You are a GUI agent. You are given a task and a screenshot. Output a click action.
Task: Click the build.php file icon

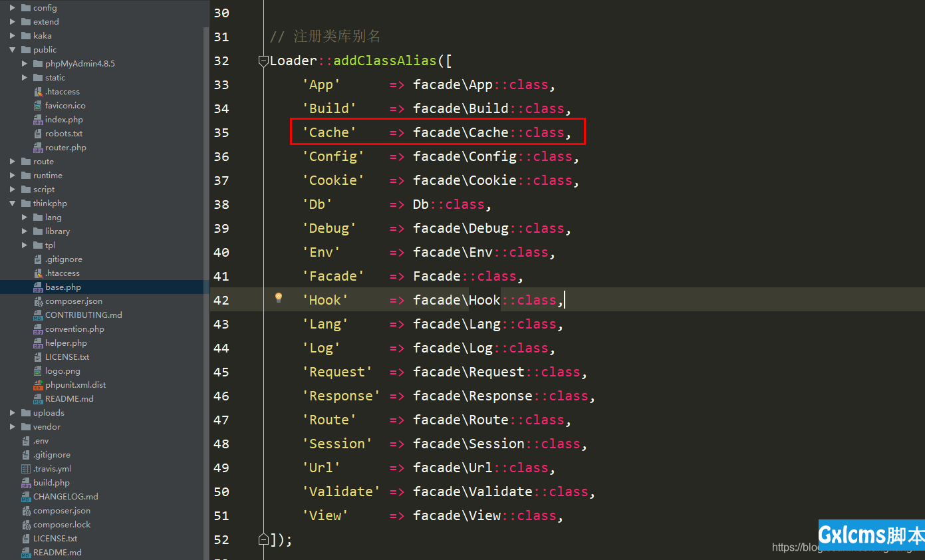click(26, 483)
